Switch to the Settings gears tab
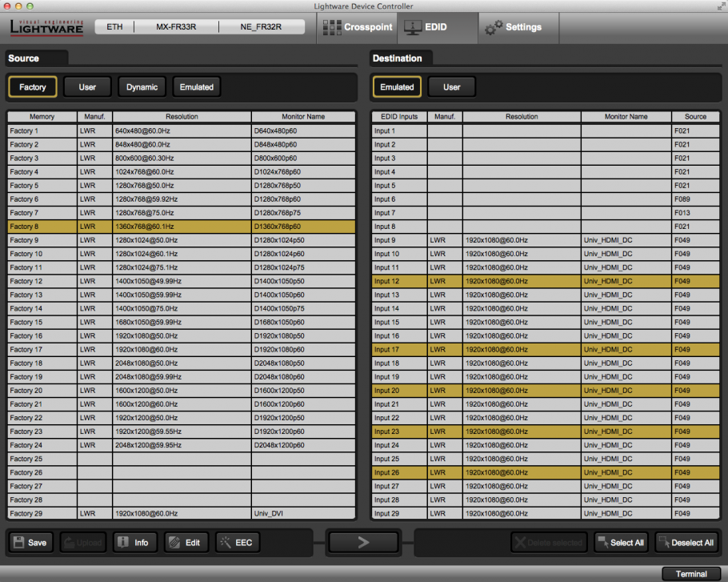Viewport: 728px width, 582px height. coord(514,27)
